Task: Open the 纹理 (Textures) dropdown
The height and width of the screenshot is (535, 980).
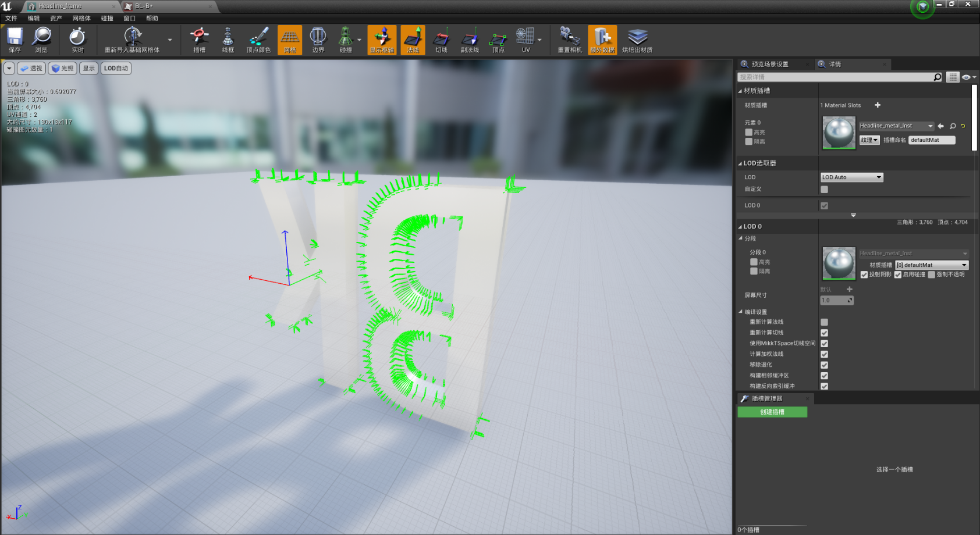Action: (869, 140)
